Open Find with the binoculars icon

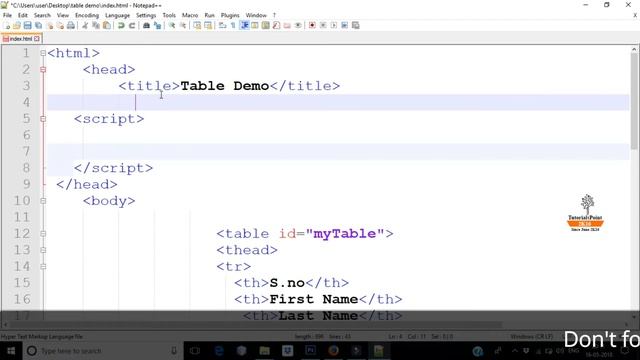tap(146, 25)
